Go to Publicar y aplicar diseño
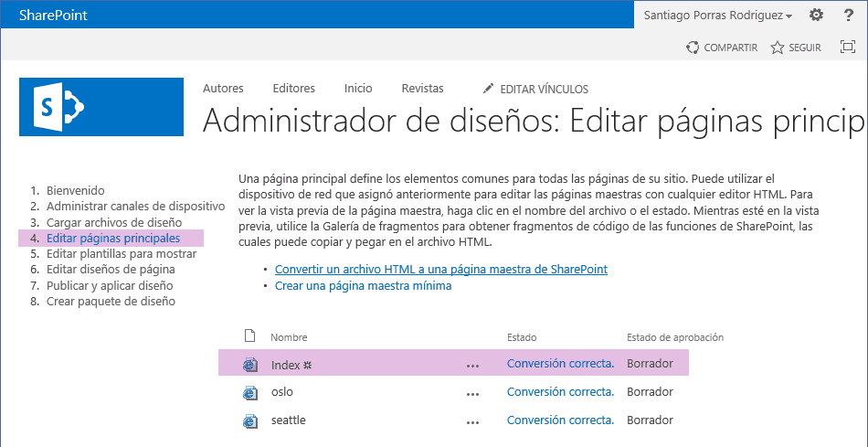Viewport: 868px width, 447px height. coord(110,286)
